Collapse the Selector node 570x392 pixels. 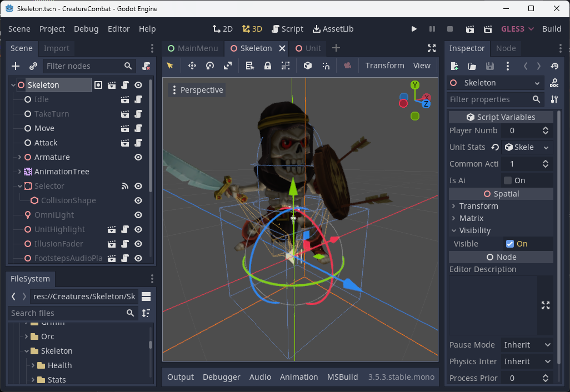click(x=19, y=186)
